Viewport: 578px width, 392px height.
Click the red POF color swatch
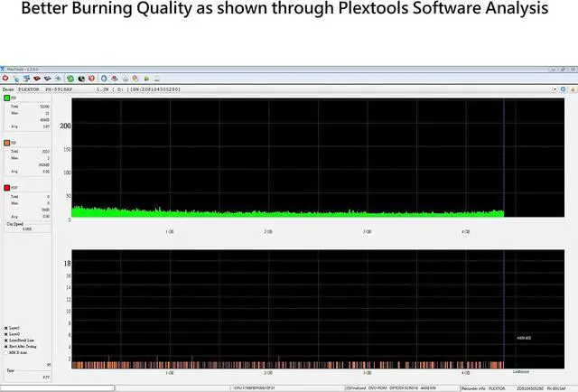pyautogui.click(x=6, y=188)
